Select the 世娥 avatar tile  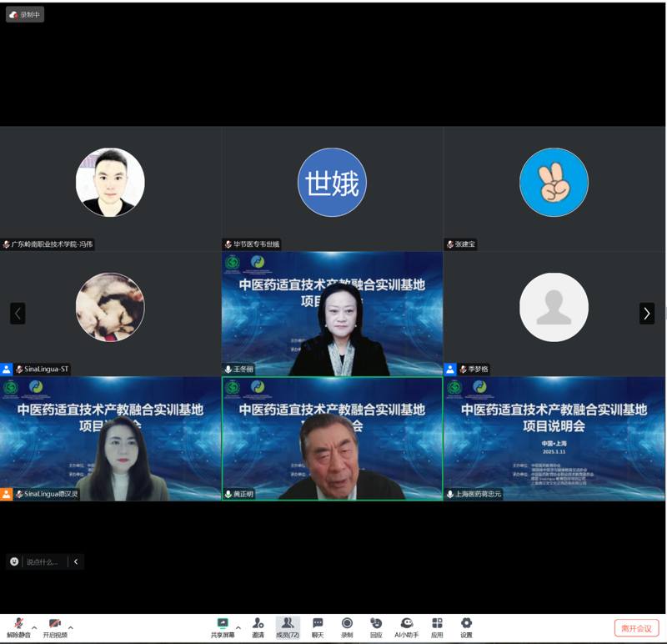(x=332, y=182)
